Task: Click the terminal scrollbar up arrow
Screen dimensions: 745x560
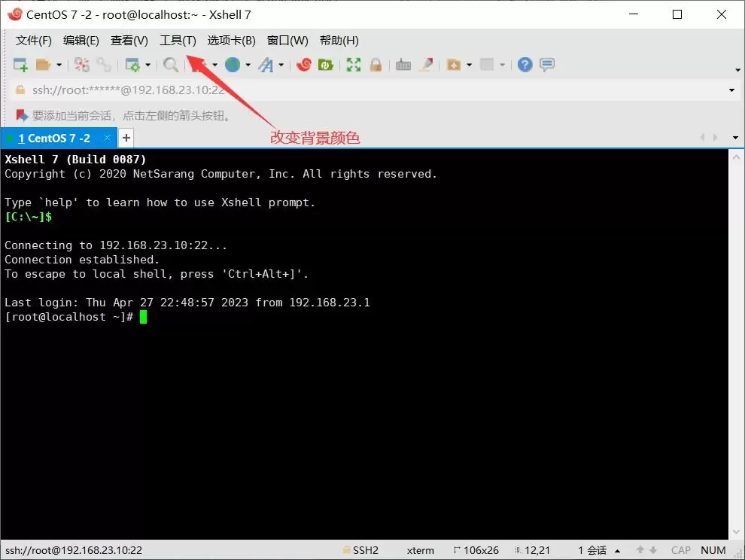Action: click(x=736, y=157)
